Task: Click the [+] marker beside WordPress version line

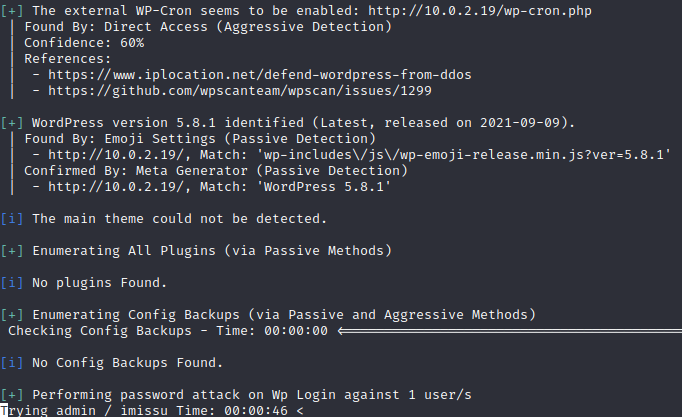Action: coord(12,122)
